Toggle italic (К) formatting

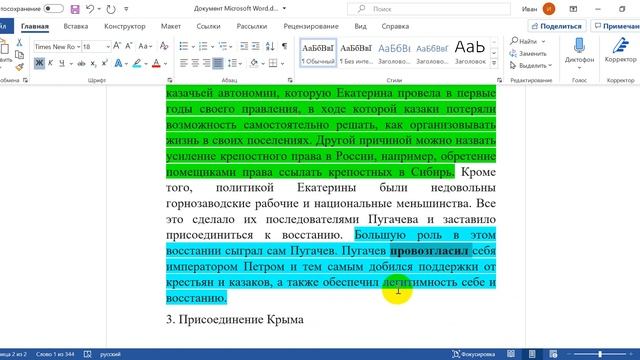tap(51, 63)
